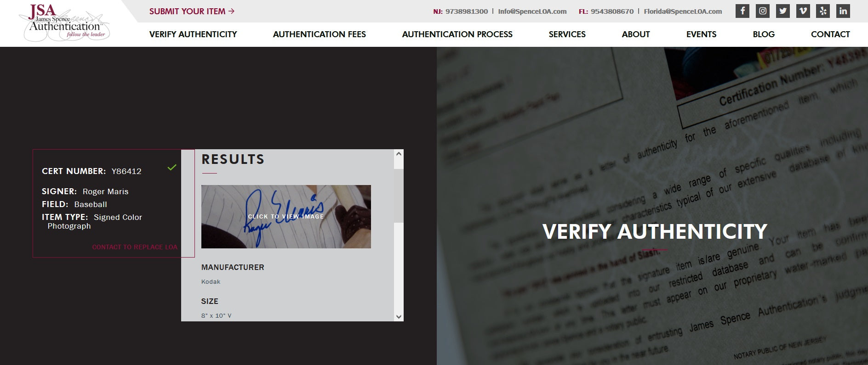Click the results panel scrollbar thumb
The image size is (868, 365).
pos(399,196)
